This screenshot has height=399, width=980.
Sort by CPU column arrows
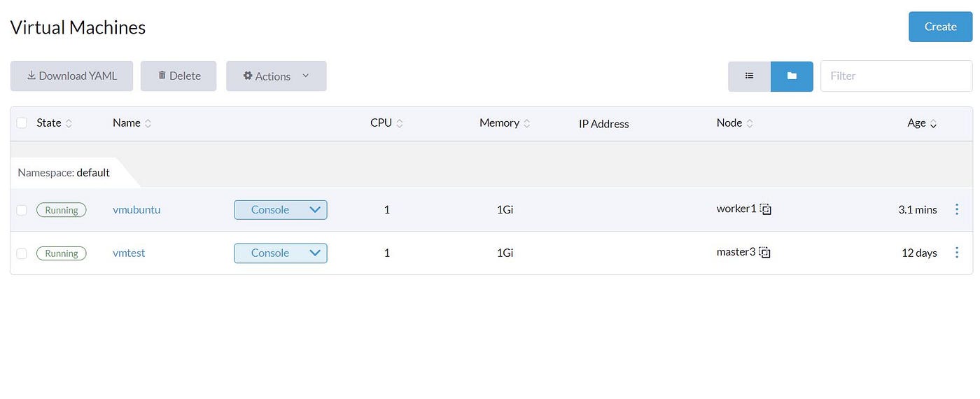point(400,123)
